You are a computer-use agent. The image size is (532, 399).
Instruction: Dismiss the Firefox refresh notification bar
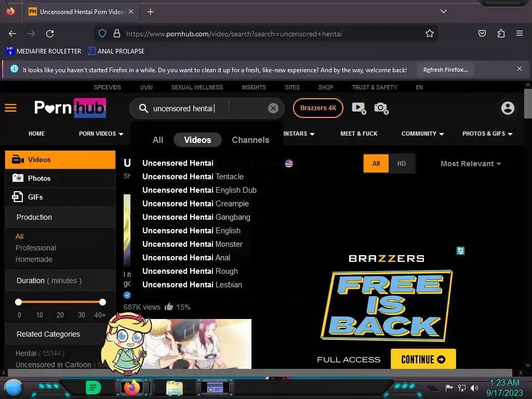(x=519, y=69)
